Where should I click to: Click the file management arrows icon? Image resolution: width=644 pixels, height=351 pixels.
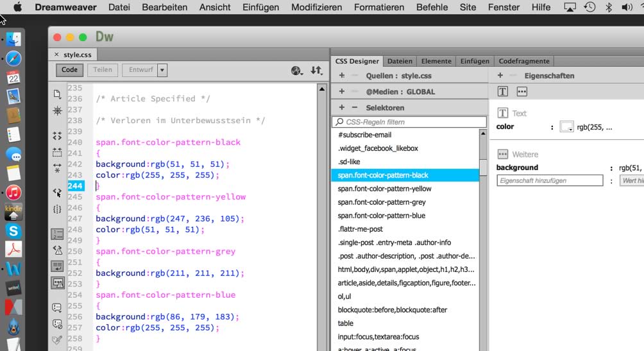pyautogui.click(x=316, y=71)
